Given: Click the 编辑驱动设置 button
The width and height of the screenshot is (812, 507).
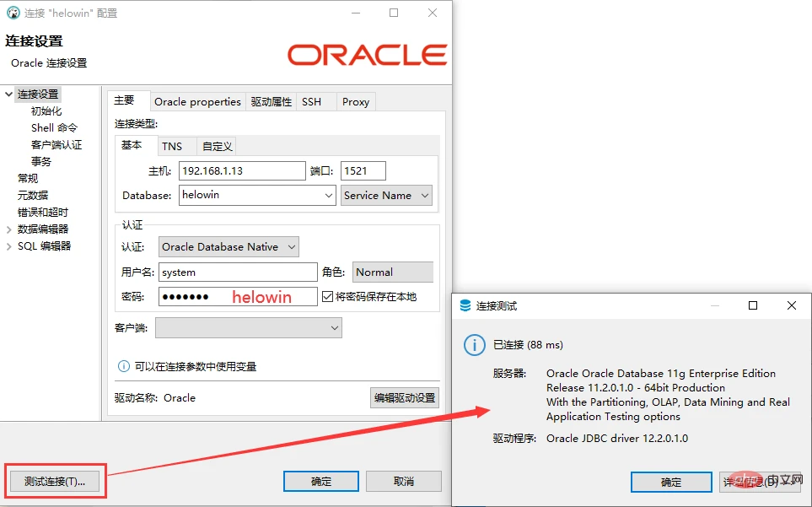Looking at the screenshot, I should 405,397.
